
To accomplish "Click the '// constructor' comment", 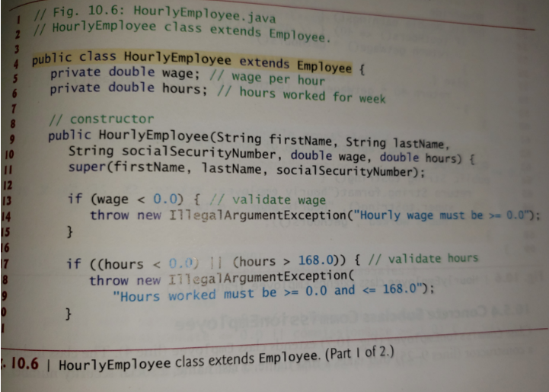I will coord(101,119).
